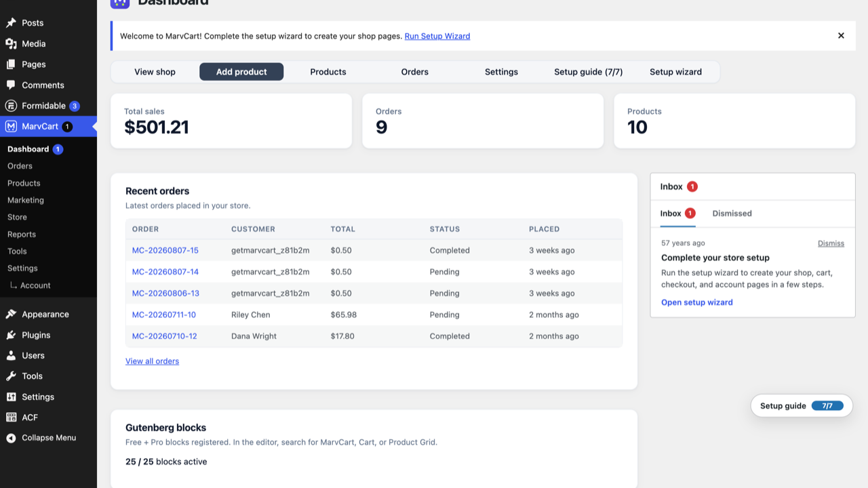
Task: Click the Orders count summary card
Action: 483,121
